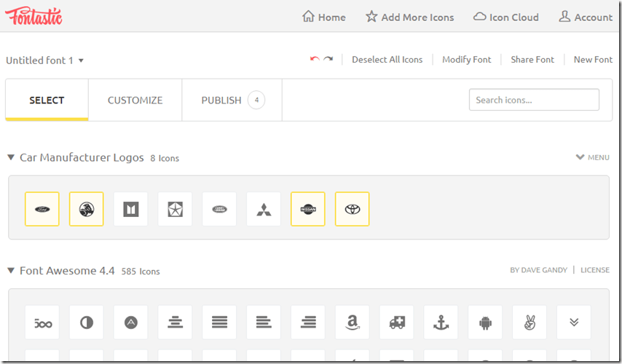Select the ambulance icon

pos(397,323)
